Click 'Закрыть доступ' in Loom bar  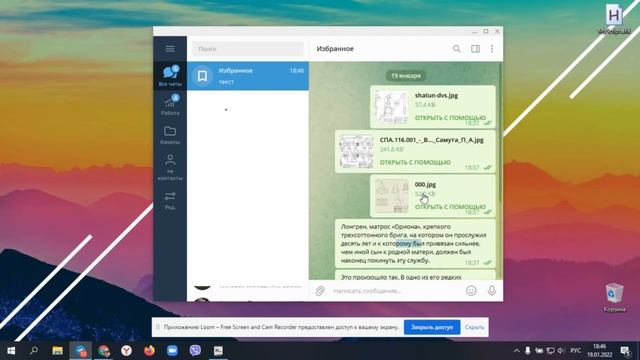[432, 327]
